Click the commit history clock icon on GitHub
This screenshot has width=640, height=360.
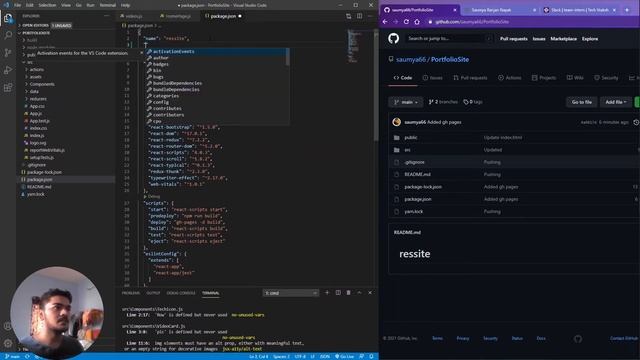[x=636, y=122]
